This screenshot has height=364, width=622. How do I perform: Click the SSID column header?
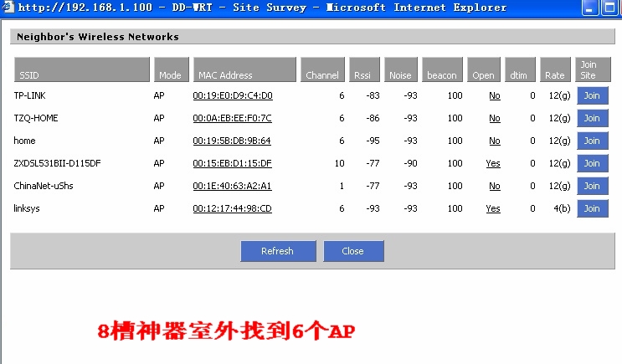(82, 69)
